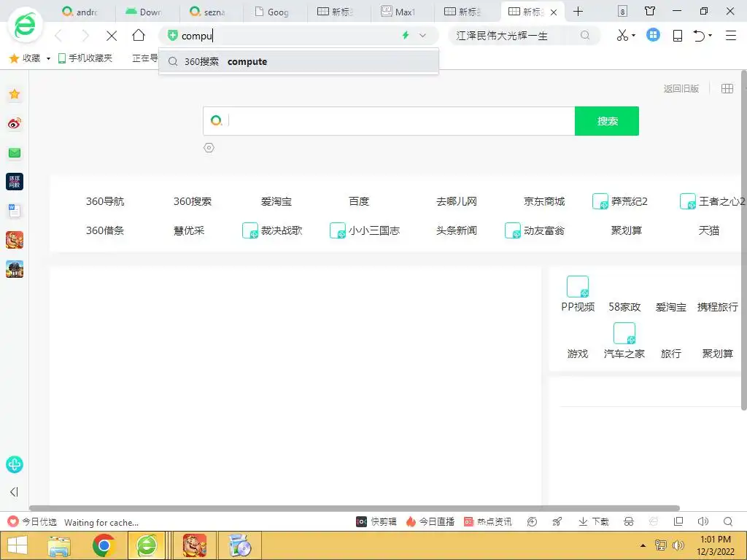This screenshot has width=747, height=560.
Task: Open 下载 downloads in status bar
Action: 594,522
